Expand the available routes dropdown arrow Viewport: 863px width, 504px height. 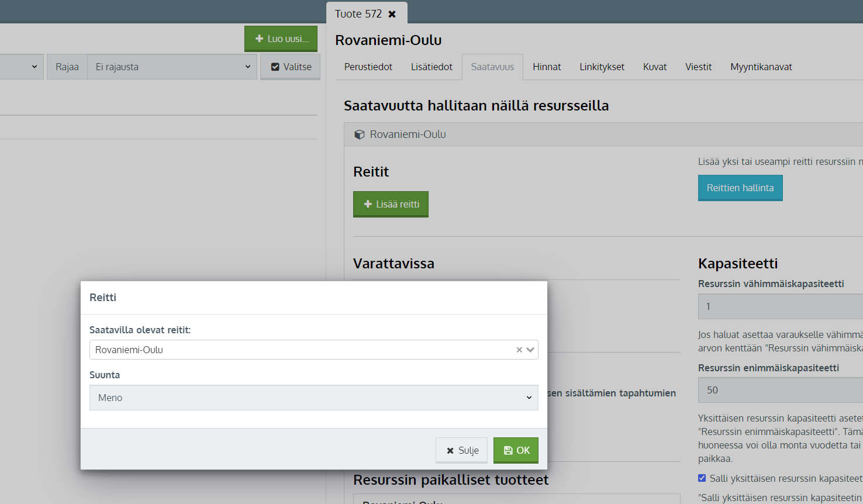pos(530,350)
